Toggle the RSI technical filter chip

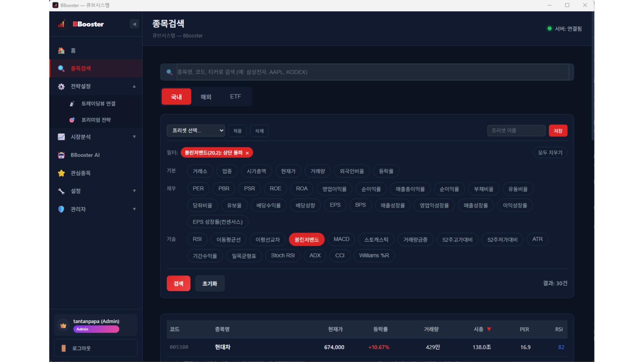click(x=197, y=239)
